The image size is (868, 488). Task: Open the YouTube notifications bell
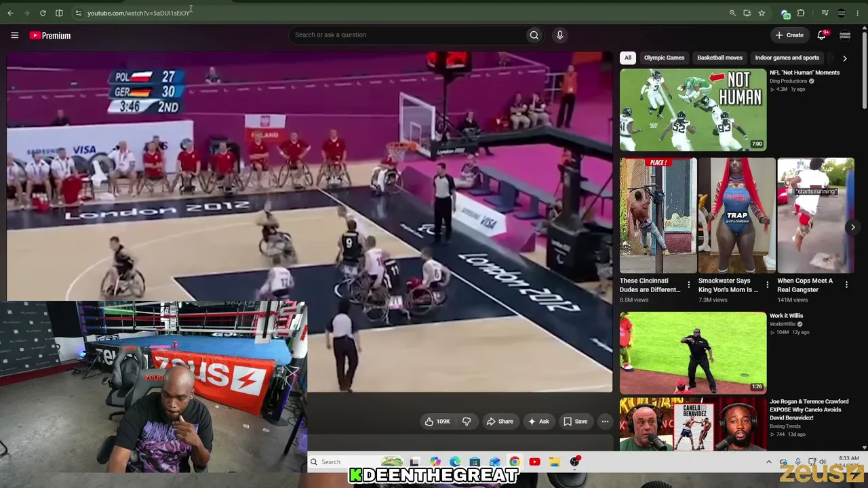click(x=822, y=35)
